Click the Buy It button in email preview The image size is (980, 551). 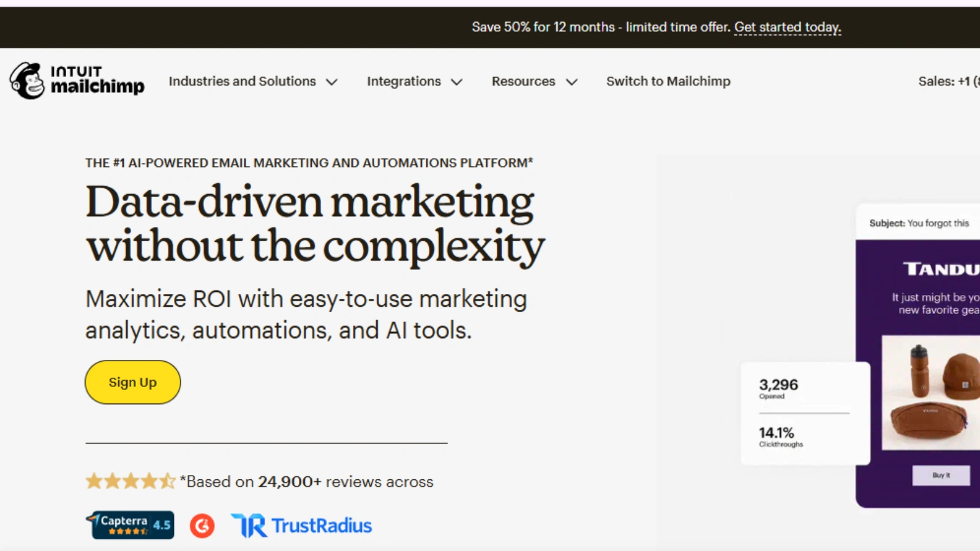point(941,475)
